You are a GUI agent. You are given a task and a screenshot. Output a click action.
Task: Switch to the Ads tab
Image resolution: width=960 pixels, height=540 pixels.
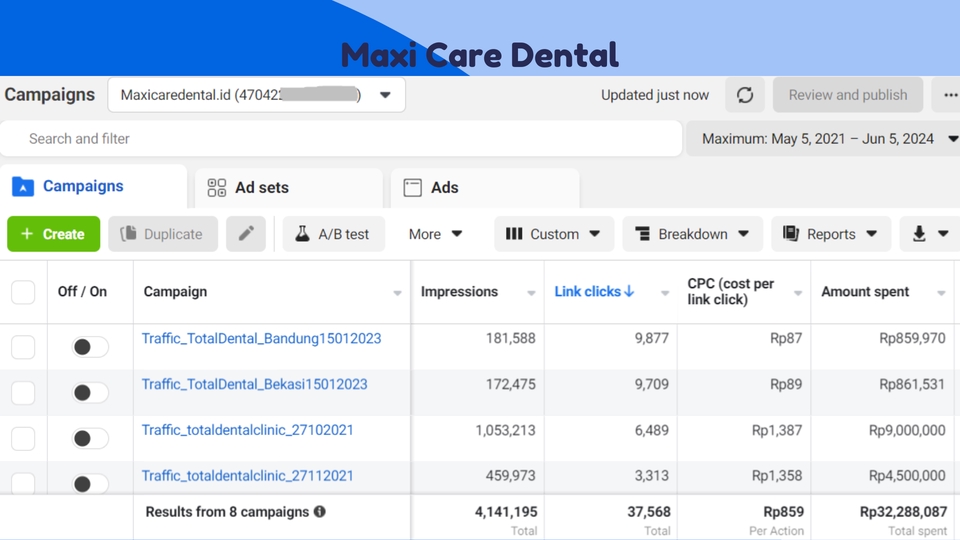pos(485,188)
